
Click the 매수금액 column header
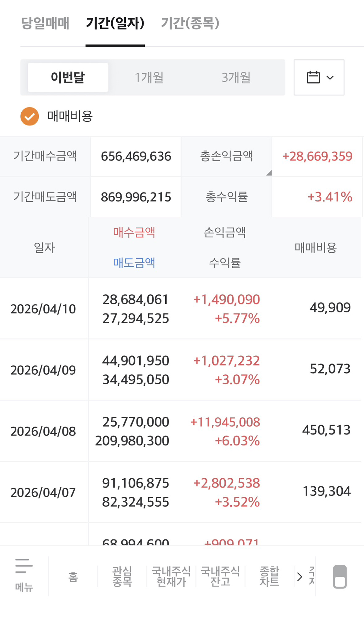coord(134,232)
